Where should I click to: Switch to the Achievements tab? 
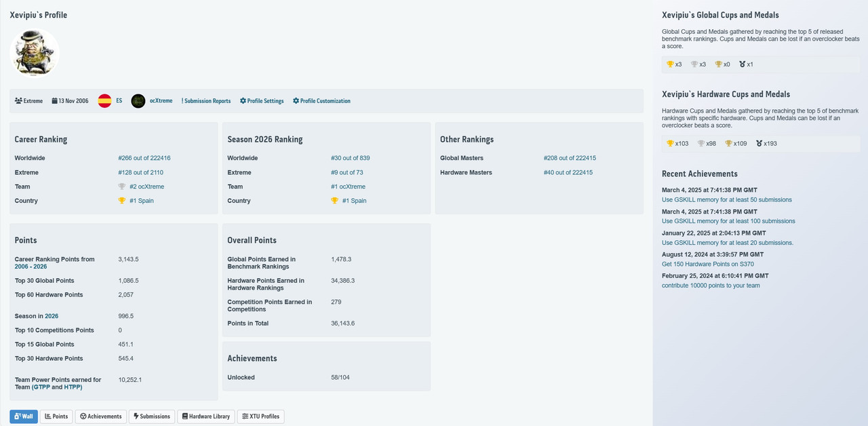coord(101,417)
